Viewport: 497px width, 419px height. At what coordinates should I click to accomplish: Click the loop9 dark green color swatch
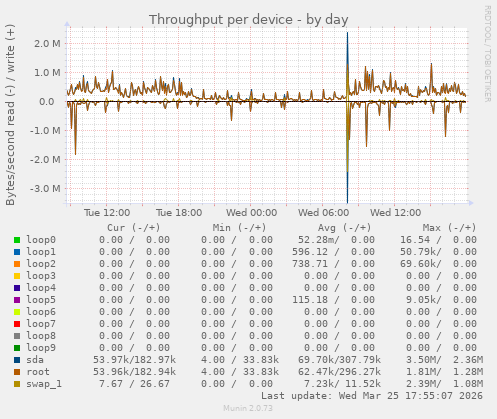[x=17, y=348]
